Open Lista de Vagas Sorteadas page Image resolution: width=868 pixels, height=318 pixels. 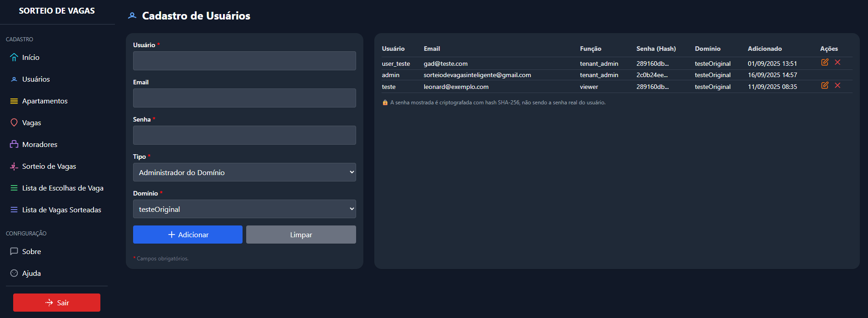click(61, 210)
